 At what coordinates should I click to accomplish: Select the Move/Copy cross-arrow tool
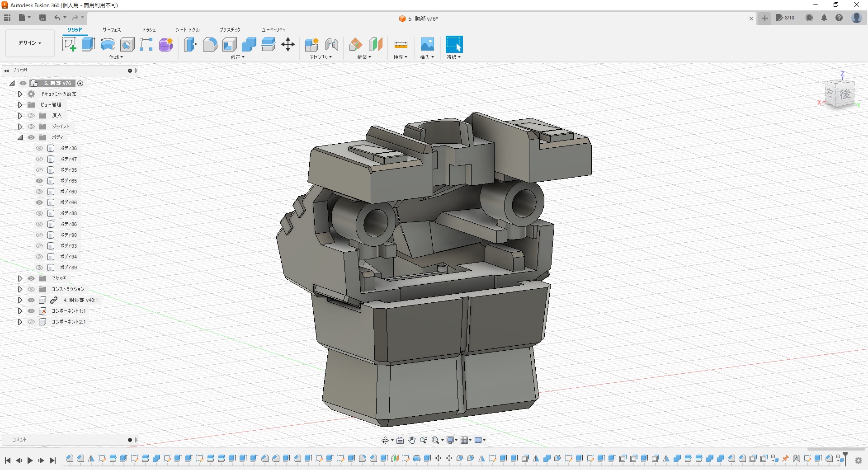click(288, 44)
